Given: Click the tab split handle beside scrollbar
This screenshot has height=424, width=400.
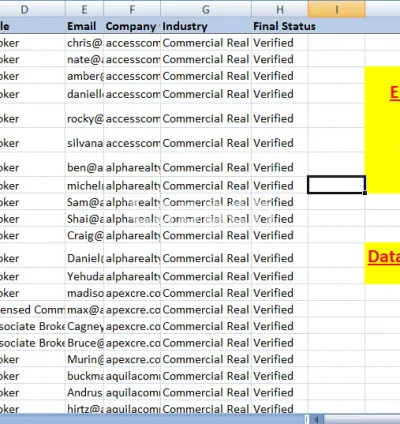Looking at the screenshot, I should click(x=307, y=419).
